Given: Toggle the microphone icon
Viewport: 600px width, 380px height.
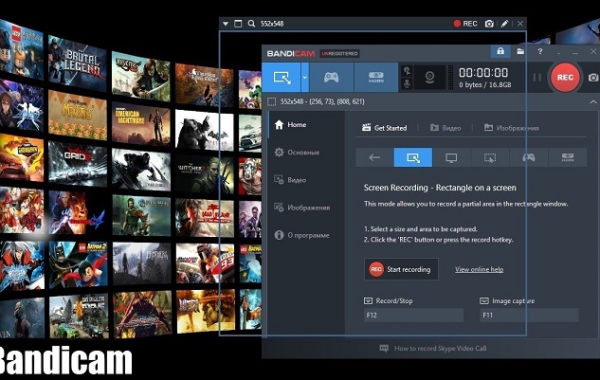Looking at the screenshot, I should (x=407, y=83).
